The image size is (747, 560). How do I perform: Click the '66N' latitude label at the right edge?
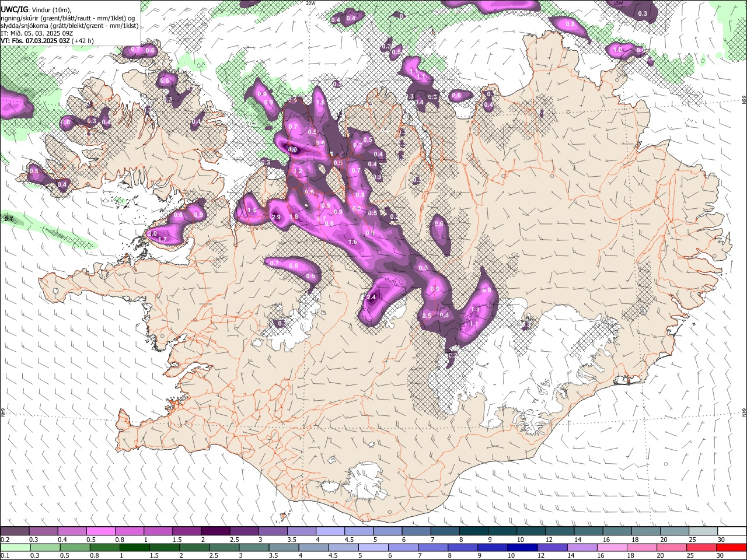(744, 100)
